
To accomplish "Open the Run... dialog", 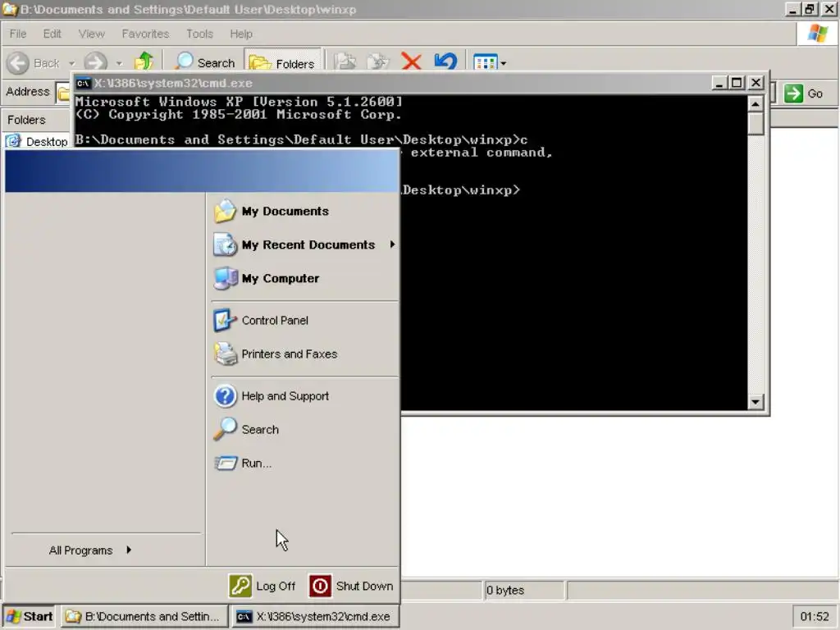I will [304, 463].
